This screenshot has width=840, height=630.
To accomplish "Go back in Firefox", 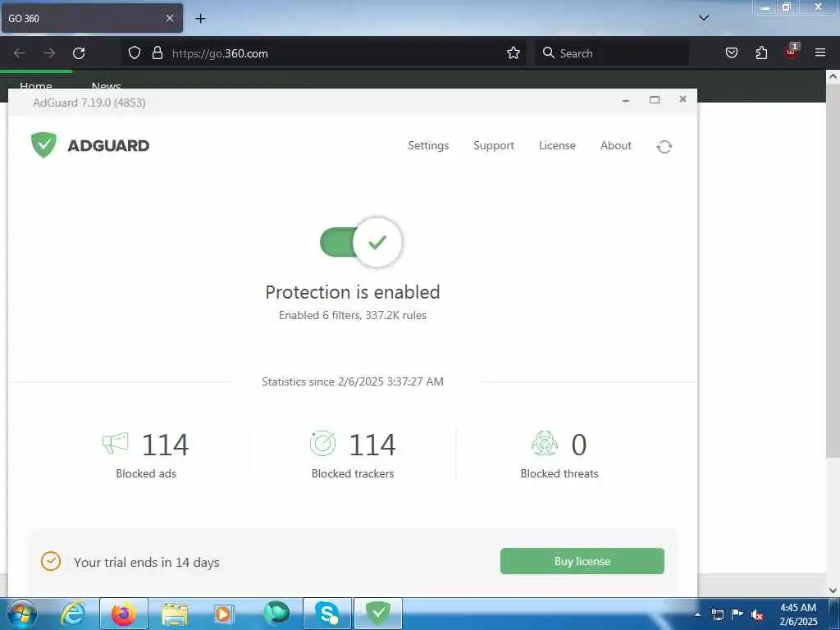I will [20, 53].
